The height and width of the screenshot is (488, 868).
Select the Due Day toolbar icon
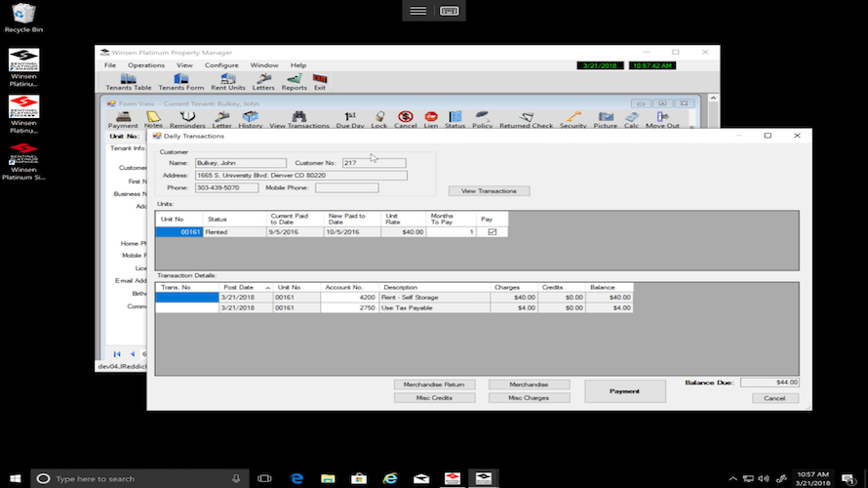click(x=350, y=120)
